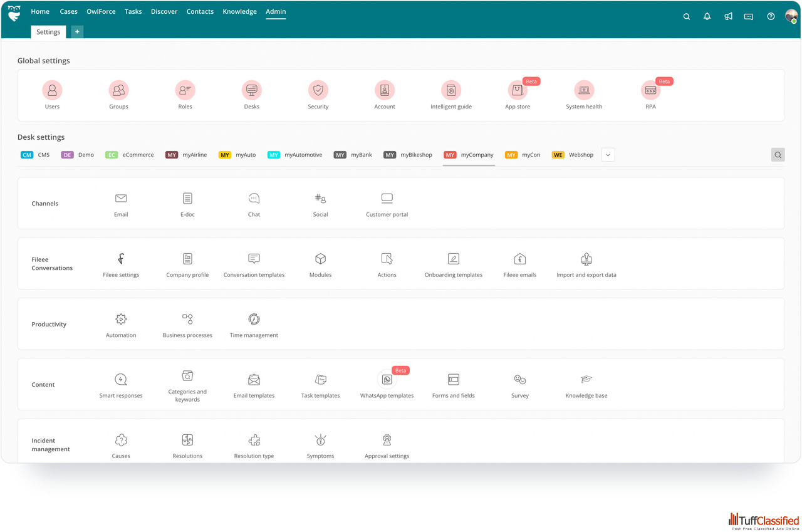
Task: Switch to the Settings tab
Action: pyautogui.click(x=48, y=32)
